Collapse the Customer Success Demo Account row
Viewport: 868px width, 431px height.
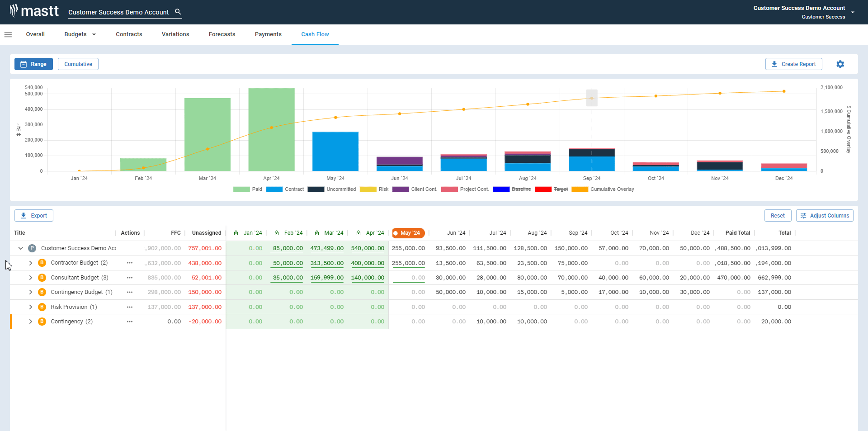click(21, 248)
